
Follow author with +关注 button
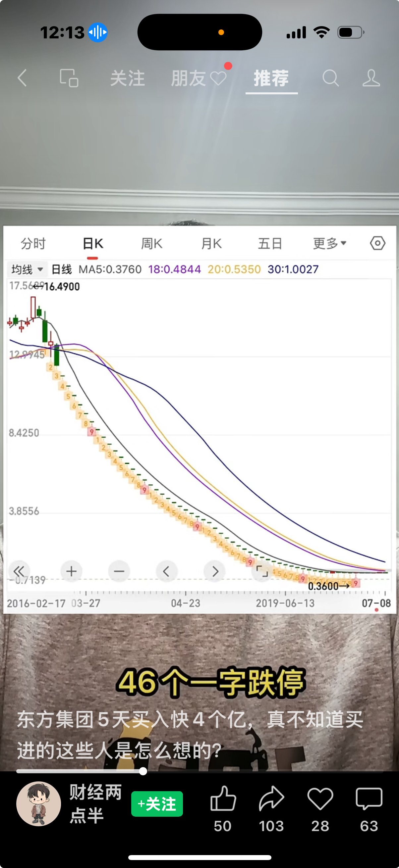pos(157,804)
